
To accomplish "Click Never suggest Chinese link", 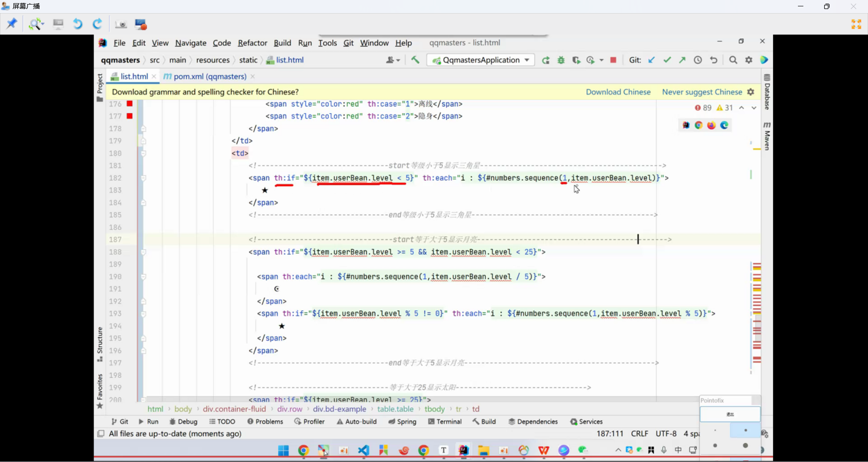I will click(x=702, y=92).
